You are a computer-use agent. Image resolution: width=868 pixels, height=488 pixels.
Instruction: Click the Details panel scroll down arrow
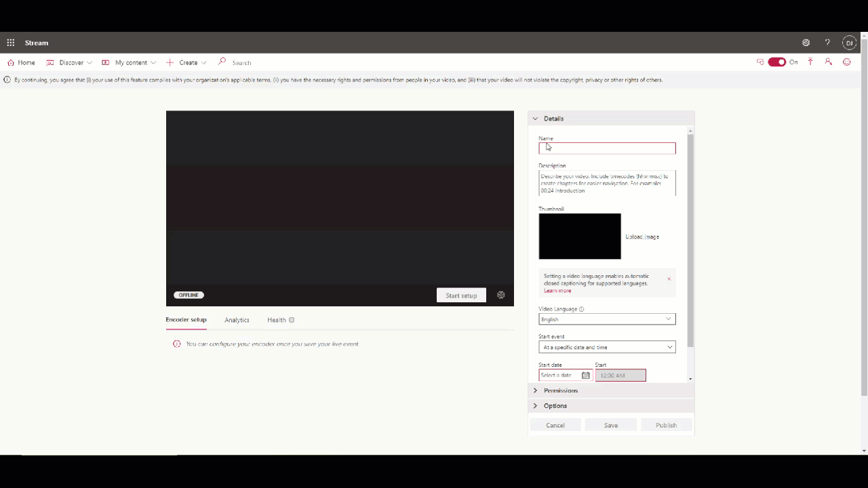pos(690,379)
